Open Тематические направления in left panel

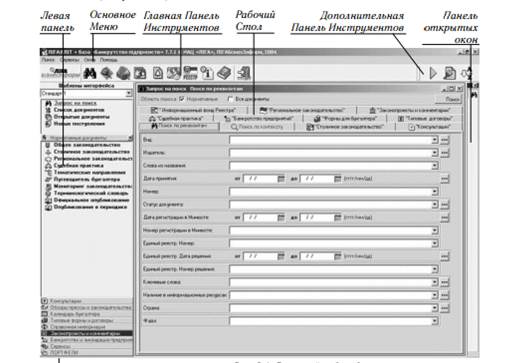click(x=89, y=173)
